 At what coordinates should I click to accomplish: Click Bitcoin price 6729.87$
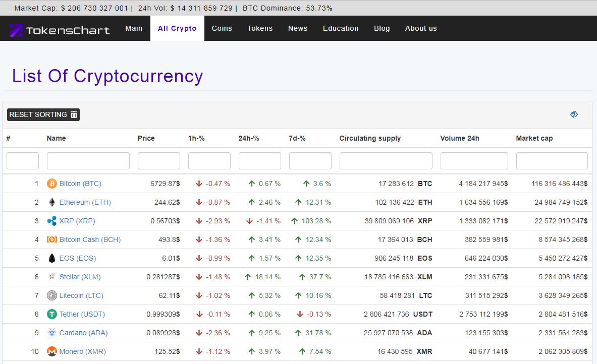click(165, 184)
